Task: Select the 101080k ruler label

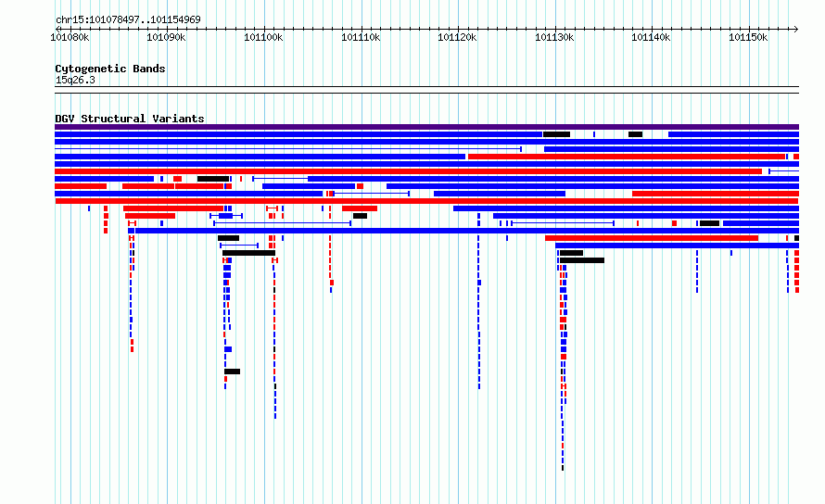Action: click(70, 37)
